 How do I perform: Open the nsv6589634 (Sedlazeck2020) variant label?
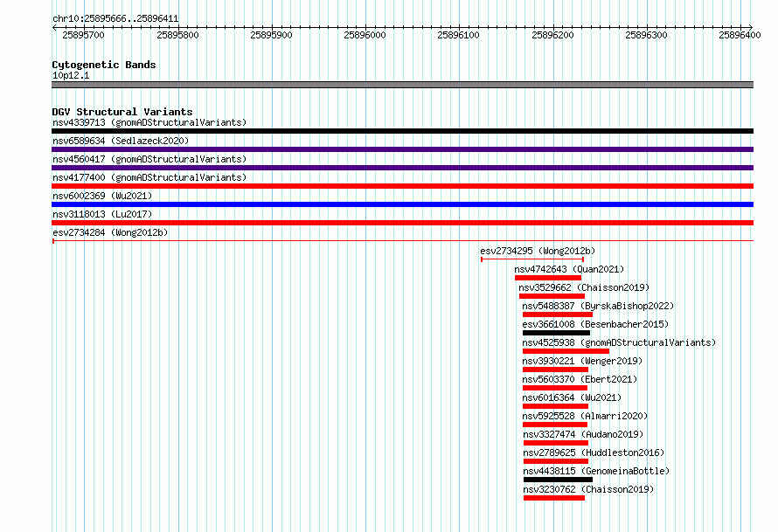pos(121,141)
